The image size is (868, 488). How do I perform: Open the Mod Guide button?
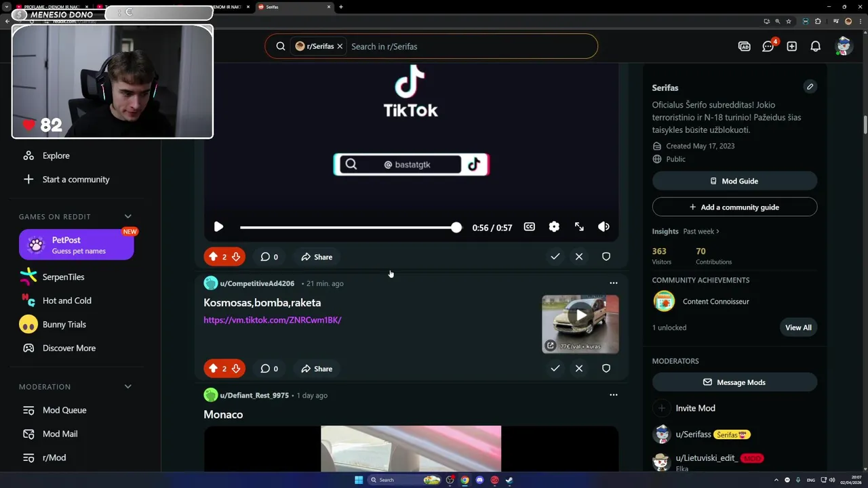(x=734, y=181)
